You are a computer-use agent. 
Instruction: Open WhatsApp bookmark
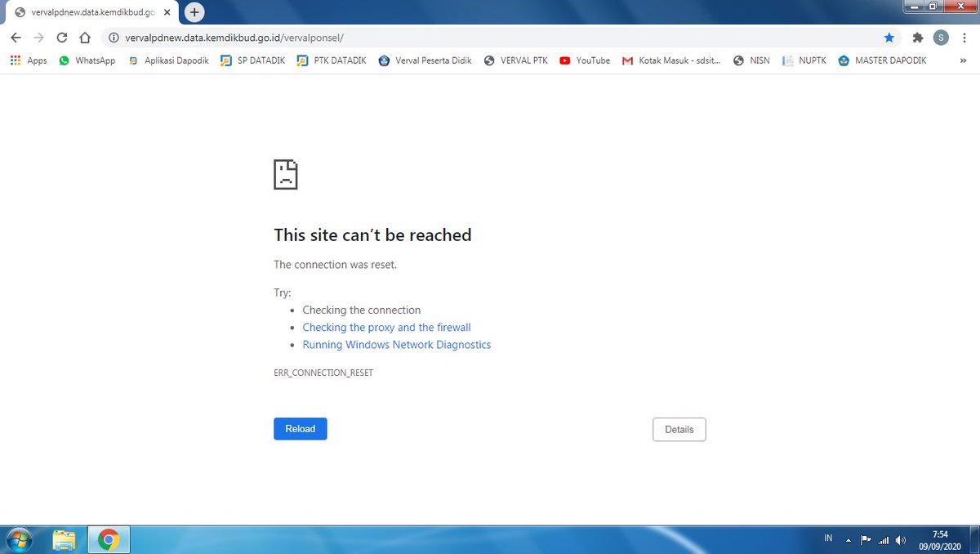[87, 60]
